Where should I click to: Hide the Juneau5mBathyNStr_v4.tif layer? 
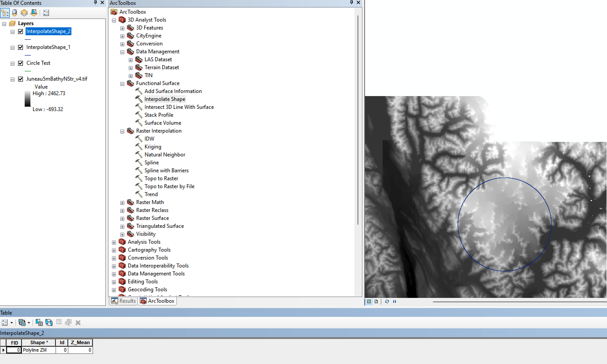pyautogui.click(x=21, y=79)
